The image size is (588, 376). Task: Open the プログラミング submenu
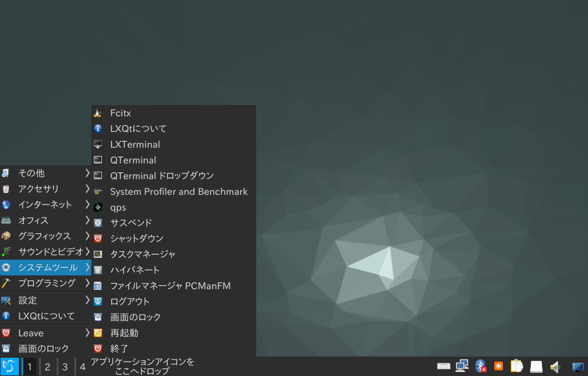click(x=45, y=283)
